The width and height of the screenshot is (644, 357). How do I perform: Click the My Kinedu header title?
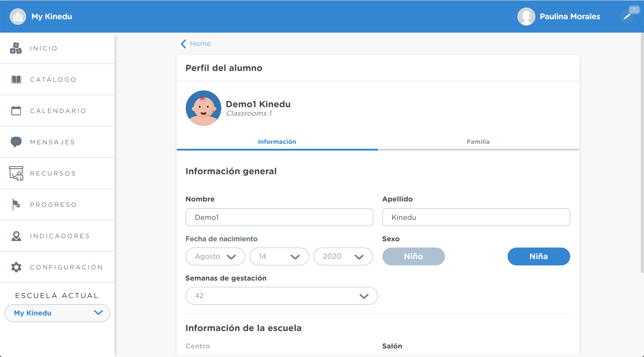(52, 17)
